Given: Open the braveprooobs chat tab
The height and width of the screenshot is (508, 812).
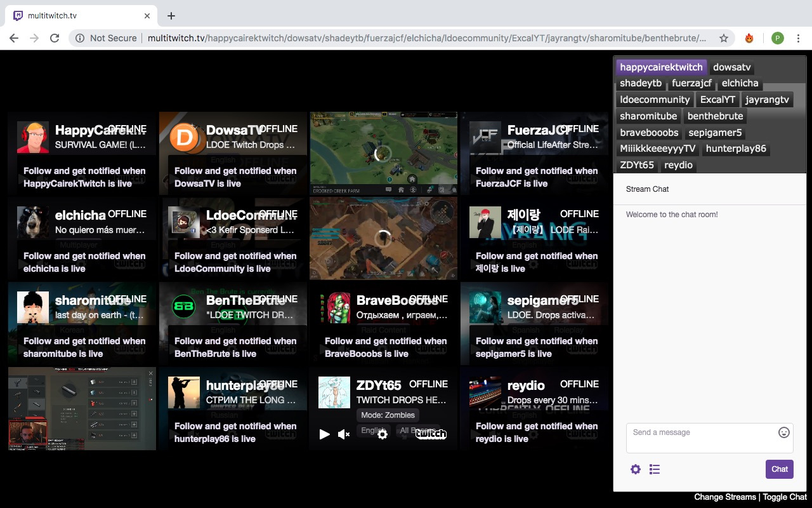Looking at the screenshot, I should pyautogui.click(x=649, y=133).
